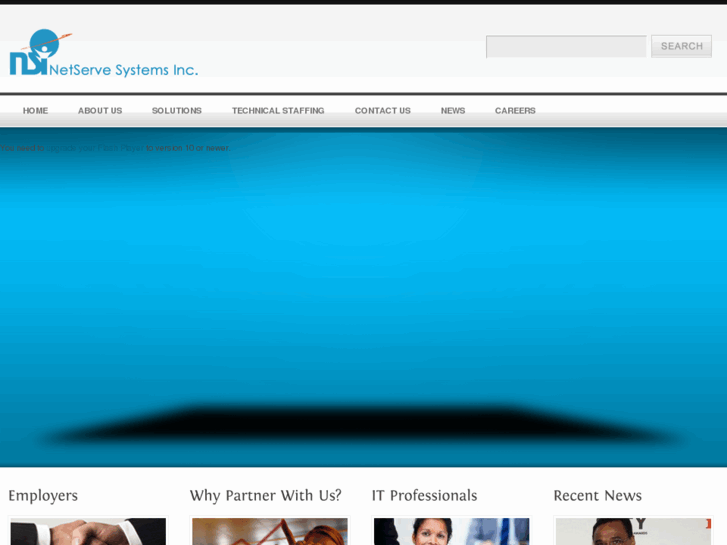
Task: Go to ABOUT US page
Action: coord(100,111)
